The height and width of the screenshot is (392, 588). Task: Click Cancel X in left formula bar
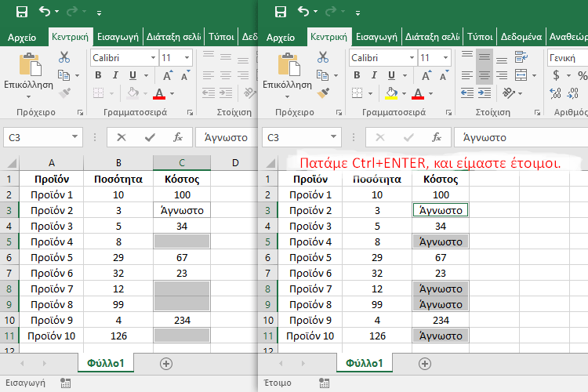tap(121, 137)
